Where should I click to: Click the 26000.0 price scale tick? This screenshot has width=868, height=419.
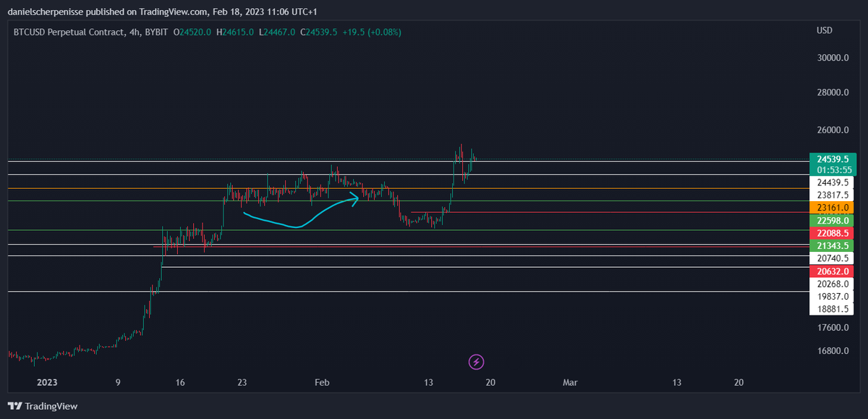[x=833, y=130]
